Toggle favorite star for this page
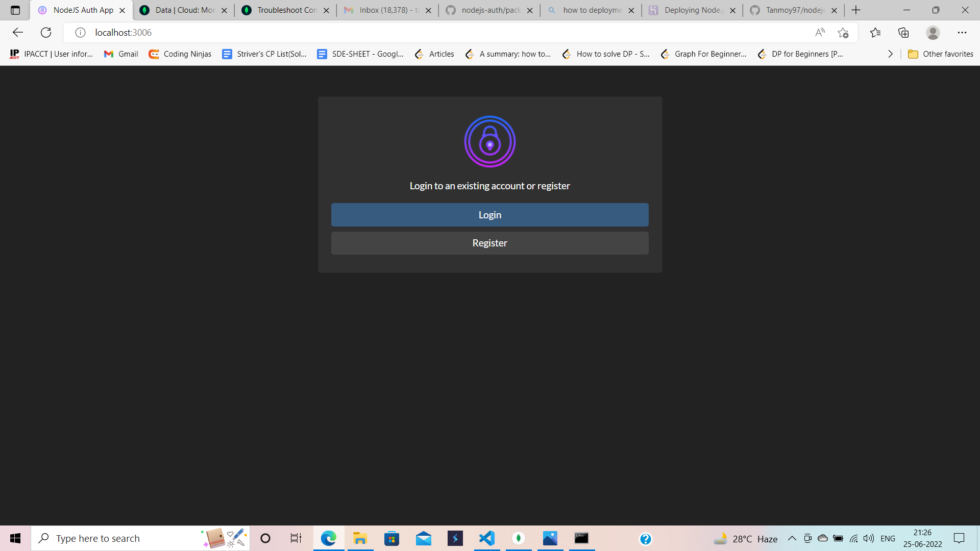 843,32
